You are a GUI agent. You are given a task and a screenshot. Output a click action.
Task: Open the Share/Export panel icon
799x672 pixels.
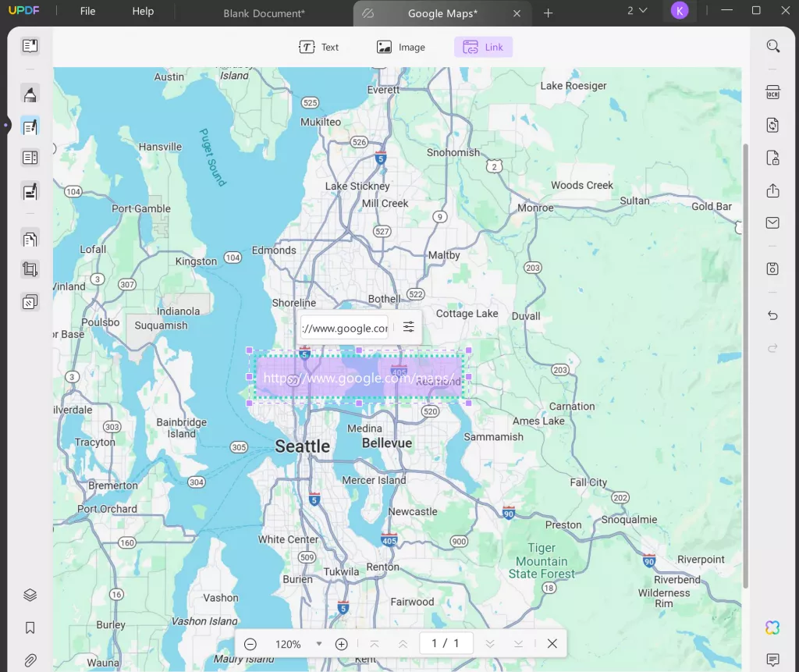coord(772,190)
